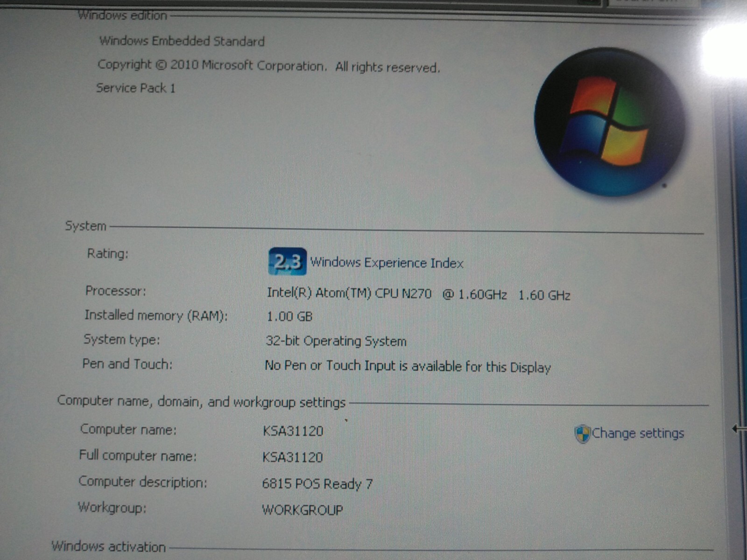The height and width of the screenshot is (560, 747).
Task: Click the 'Workgroup:' label
Action: coord(112,507)
